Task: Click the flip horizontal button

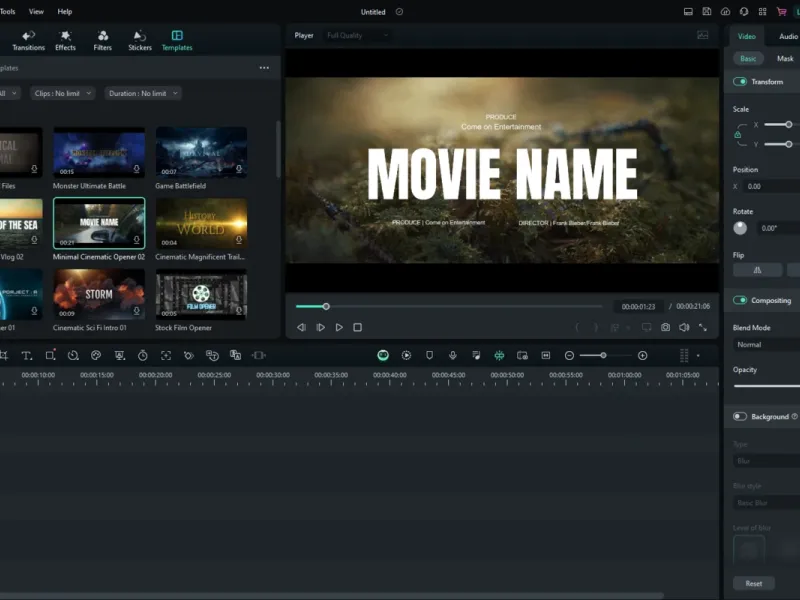Action: [758, 270]
